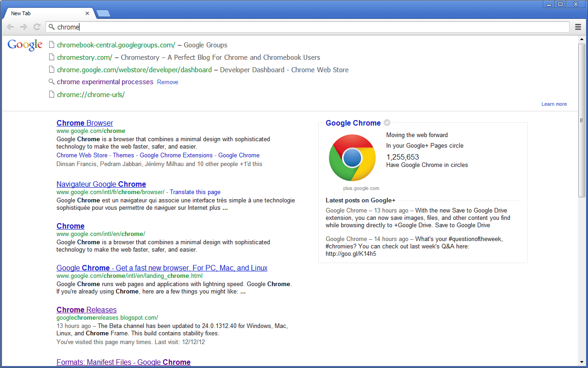
Task: Click the omnibox containing chrome
Action: (308, 27)
